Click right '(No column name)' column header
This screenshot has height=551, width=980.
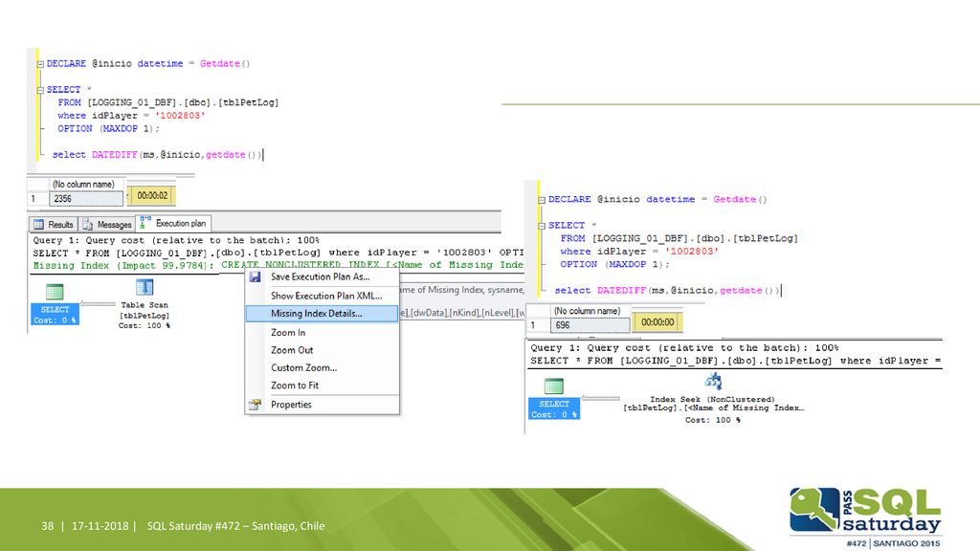coord(588,311)
